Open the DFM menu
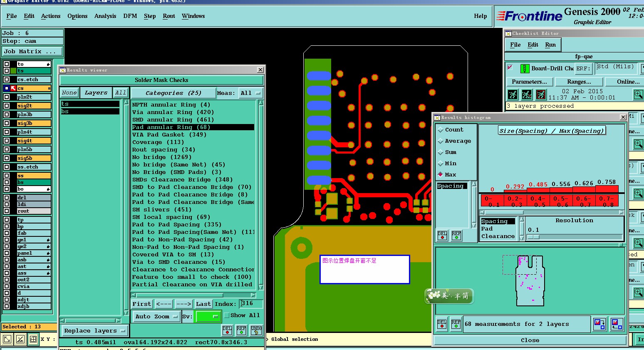The image size is (644, 350). pyautogui.click(x=130, y=16)
